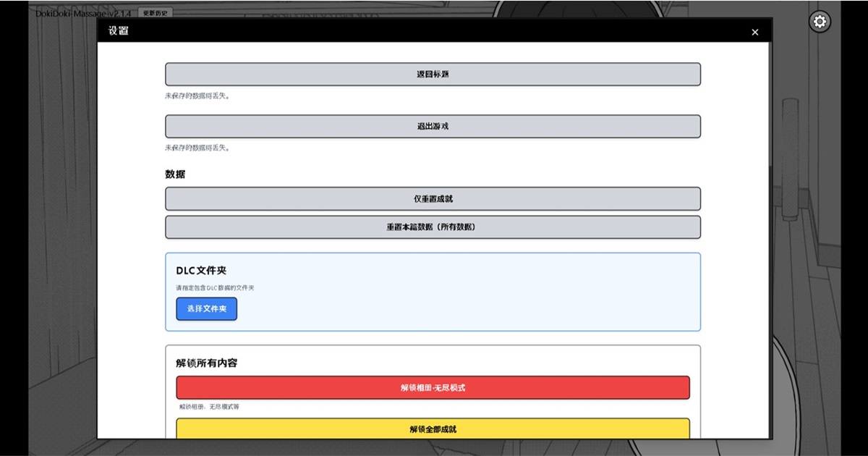Choose DLC folder with 选择文件夹
The height and width of the screenshot is (456, 868).
(x=206, y=308)
